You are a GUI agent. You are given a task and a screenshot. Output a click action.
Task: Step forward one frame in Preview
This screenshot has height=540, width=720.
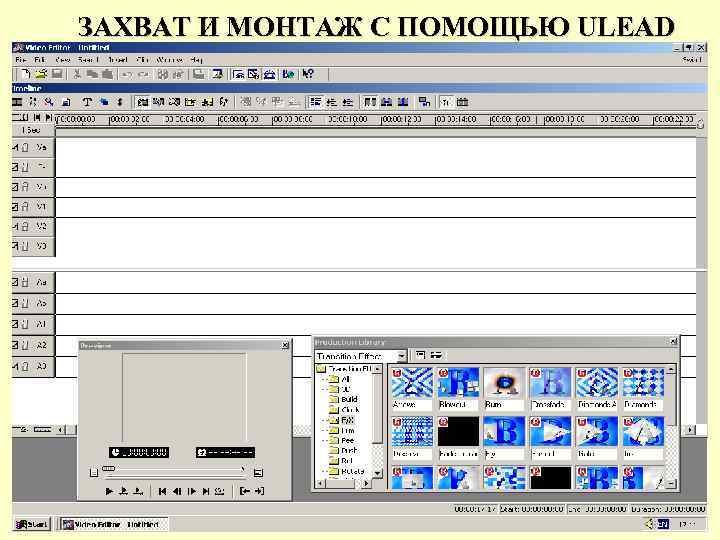[x=191, y=491]
